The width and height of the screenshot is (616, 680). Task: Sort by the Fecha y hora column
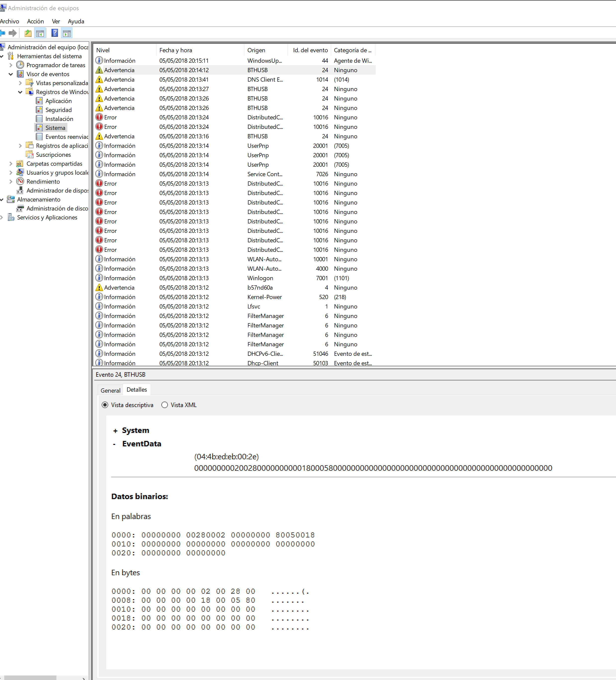pyautogui.click(x=176, y=50)
